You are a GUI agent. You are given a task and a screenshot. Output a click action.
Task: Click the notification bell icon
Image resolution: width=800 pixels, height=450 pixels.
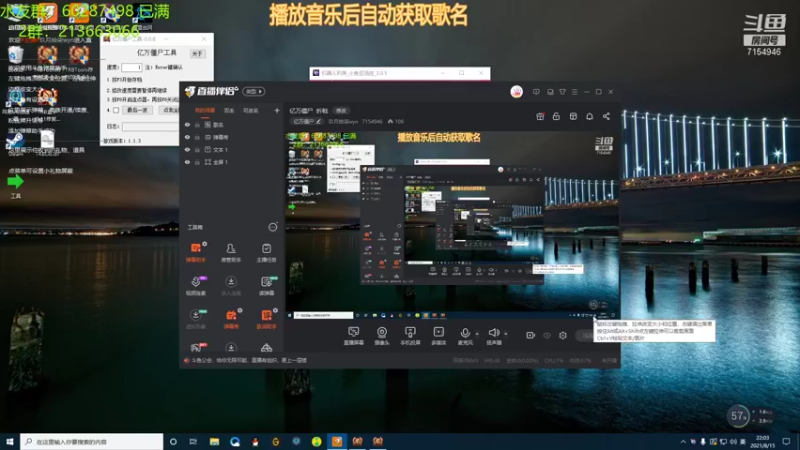589,116
